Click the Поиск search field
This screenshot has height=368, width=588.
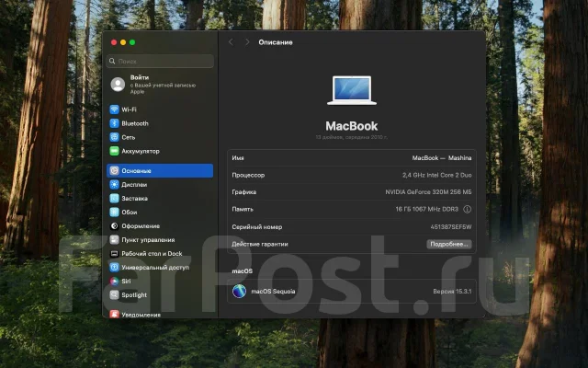(x=160, y=61)
